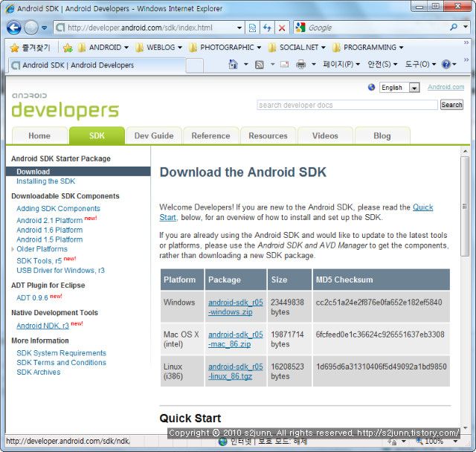Open the Blog tab
476x452 pixels.
pyautogui.click(x=382, y=136)
